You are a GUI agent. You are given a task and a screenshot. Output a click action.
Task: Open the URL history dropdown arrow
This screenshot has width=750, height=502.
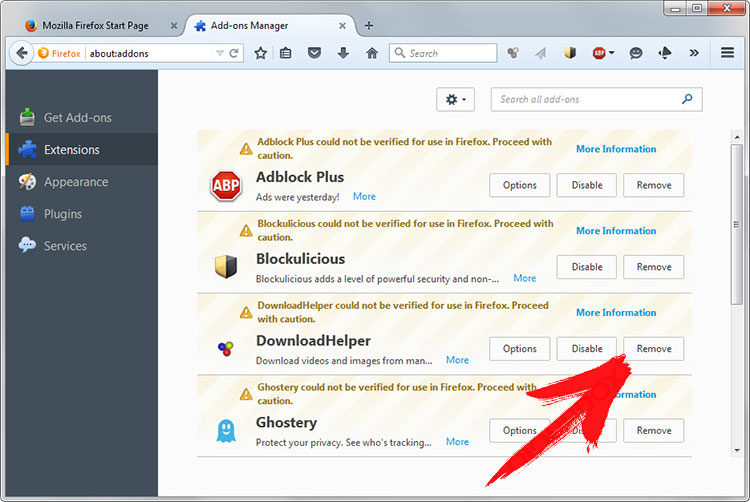(220, 53)
